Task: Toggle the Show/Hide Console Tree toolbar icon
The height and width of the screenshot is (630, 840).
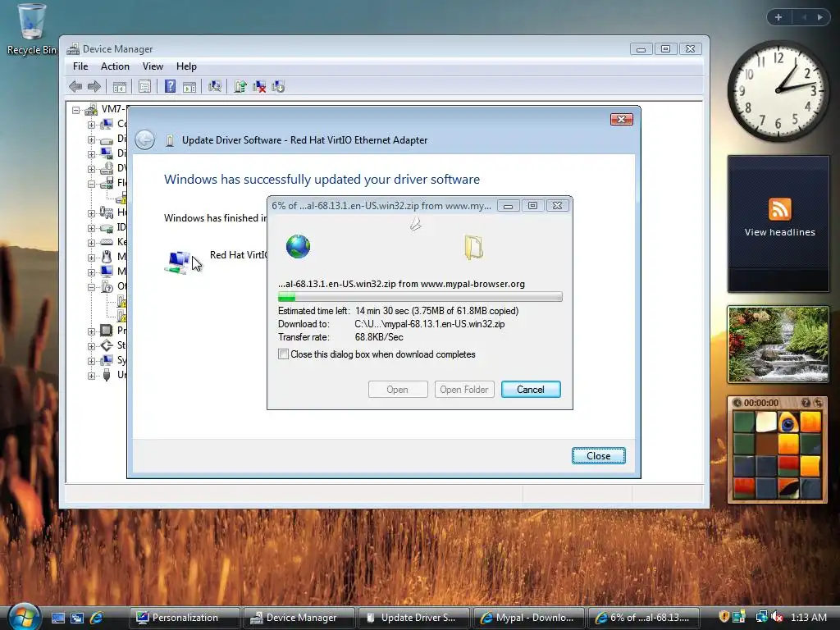Action: coord(120,86)
